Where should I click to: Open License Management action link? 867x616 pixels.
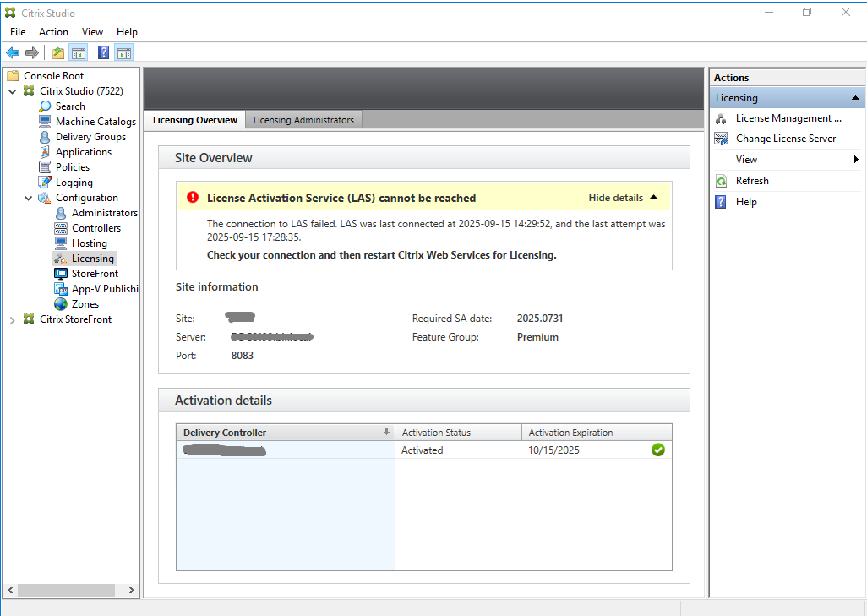(x=788, y=118)
